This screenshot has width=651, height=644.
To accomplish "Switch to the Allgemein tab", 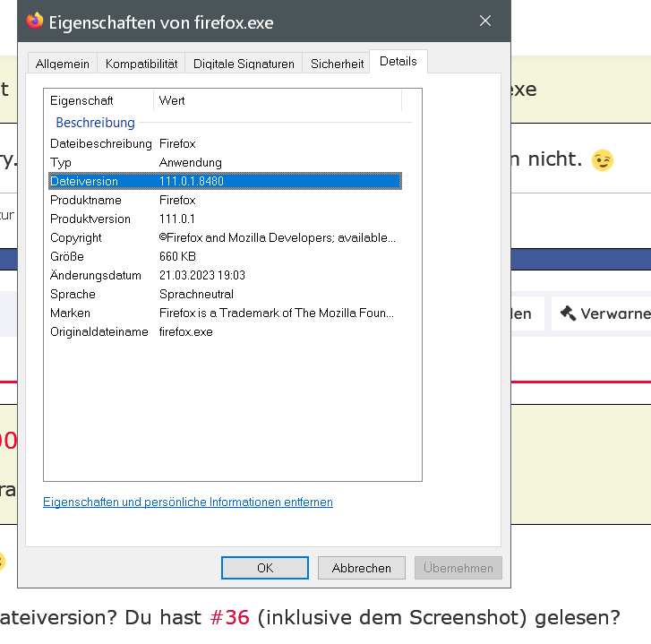I will click(x=63, y=64).
